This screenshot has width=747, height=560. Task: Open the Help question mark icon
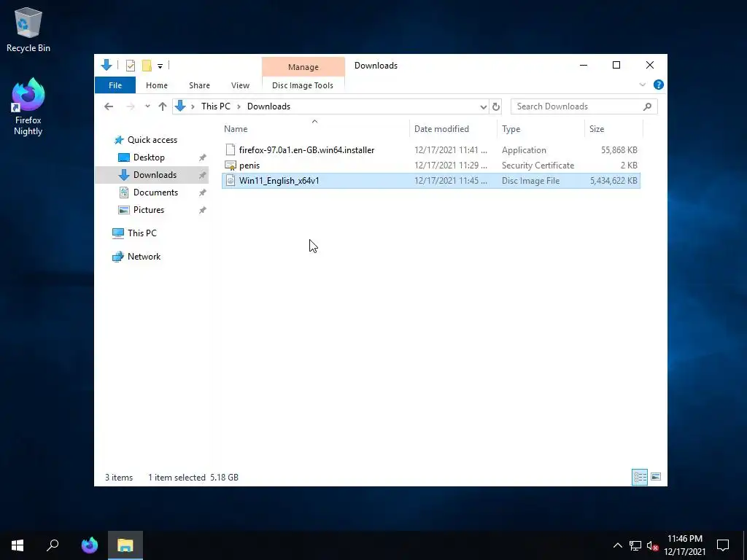click(x=659, y=85)
